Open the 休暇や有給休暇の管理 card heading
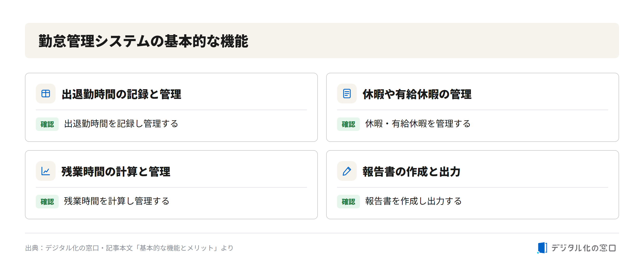644x278 pixels. click(x=417, y=94)
